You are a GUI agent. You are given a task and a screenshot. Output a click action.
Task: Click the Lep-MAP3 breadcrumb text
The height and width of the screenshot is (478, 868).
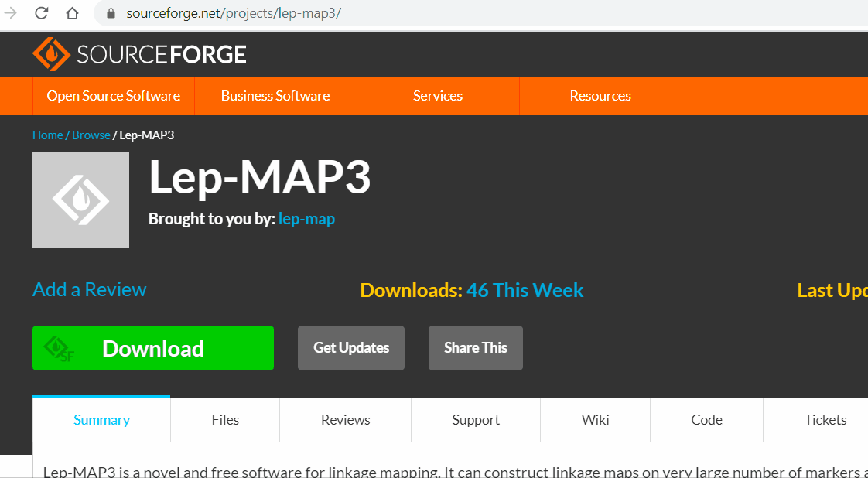click(x=147, y=135)
